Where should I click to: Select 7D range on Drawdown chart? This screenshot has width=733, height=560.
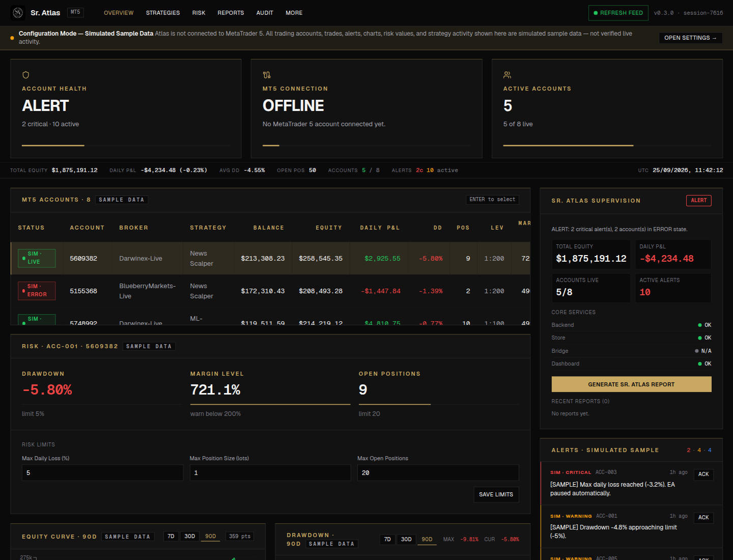point(387,540)
